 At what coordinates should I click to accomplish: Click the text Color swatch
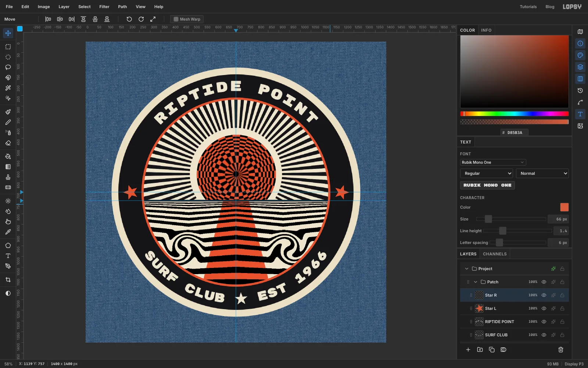tap(564, 207)
